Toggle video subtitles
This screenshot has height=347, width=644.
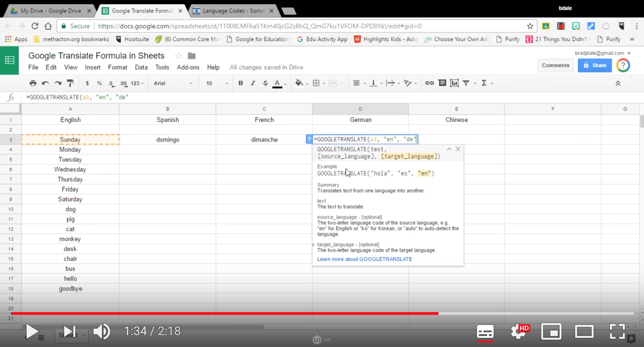[x=485, y=331]
